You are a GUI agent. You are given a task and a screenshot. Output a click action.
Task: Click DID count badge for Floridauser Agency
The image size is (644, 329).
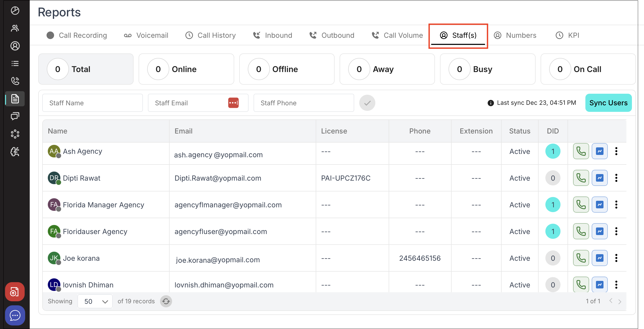[553, 231]
